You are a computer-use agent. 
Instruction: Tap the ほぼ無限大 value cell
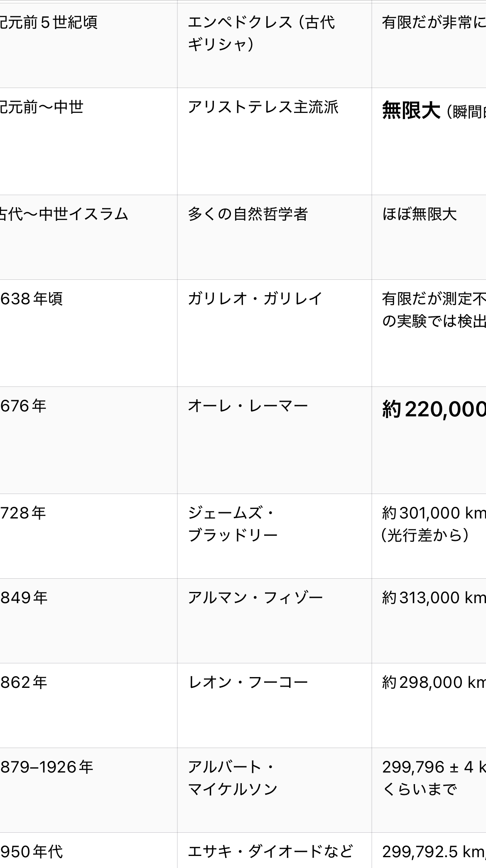pos(420,214)
